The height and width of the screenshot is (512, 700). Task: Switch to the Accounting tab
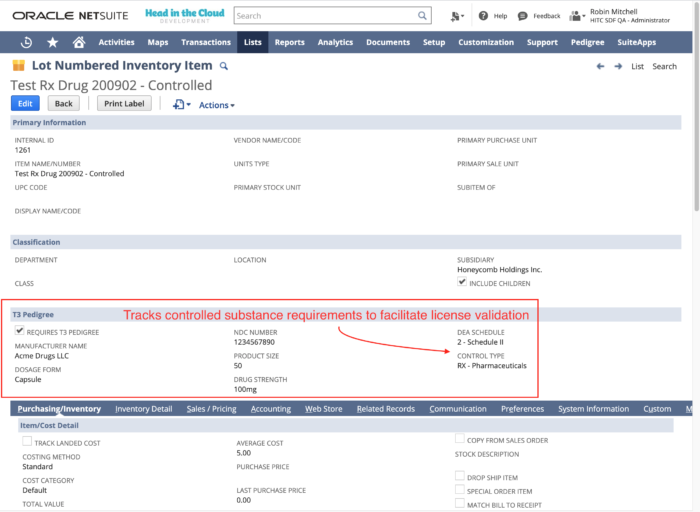(271, 409)
